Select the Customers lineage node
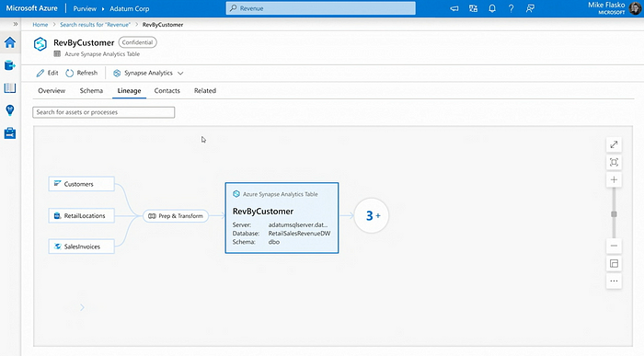This screenshot has width=644, height=356. point(81,184)
